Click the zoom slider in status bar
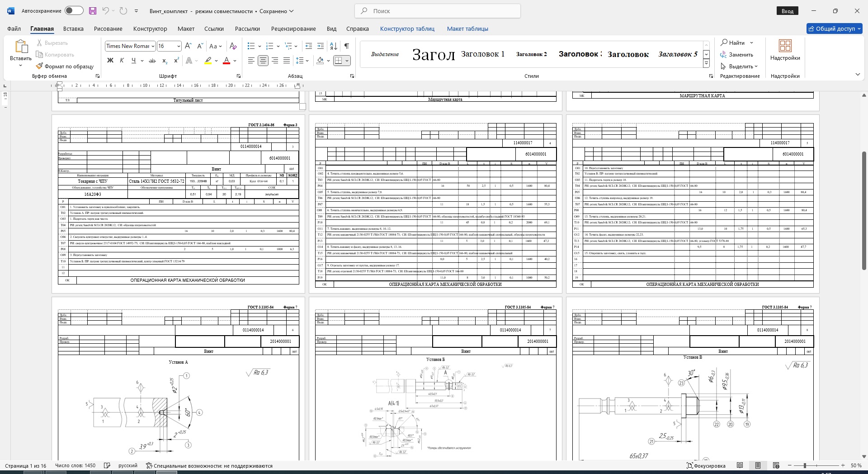Viewport: 868px width, 474px height. click(805, 465)
